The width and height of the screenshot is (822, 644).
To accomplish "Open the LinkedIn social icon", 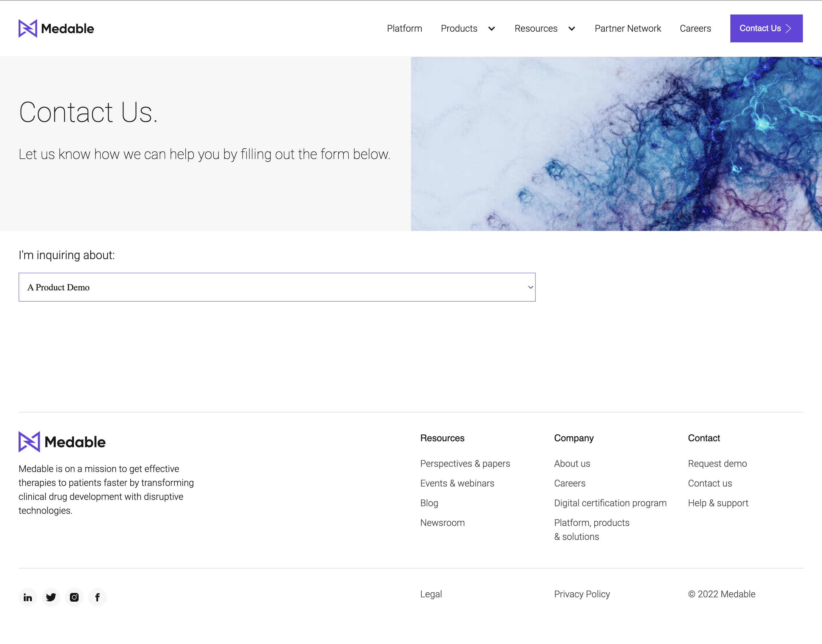I will click(x=28, y=597).
